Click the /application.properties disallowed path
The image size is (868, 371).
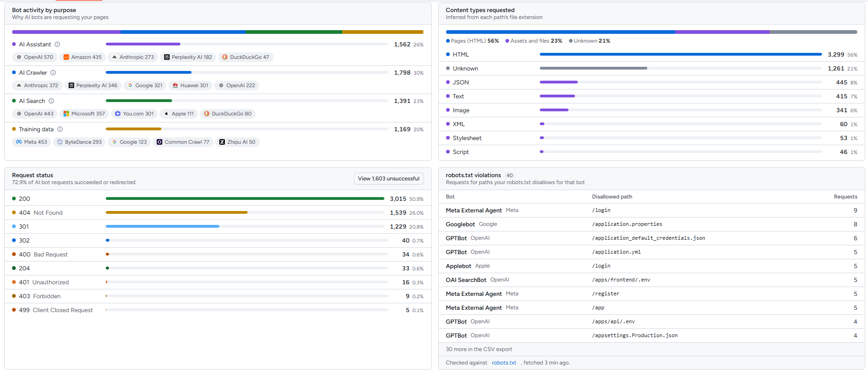tap(627, 224)
